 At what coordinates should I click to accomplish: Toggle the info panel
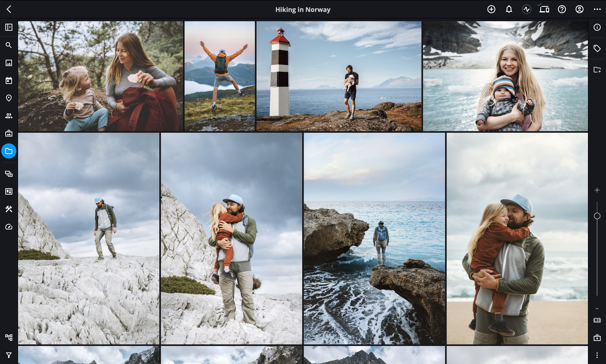tap(597, 27)
